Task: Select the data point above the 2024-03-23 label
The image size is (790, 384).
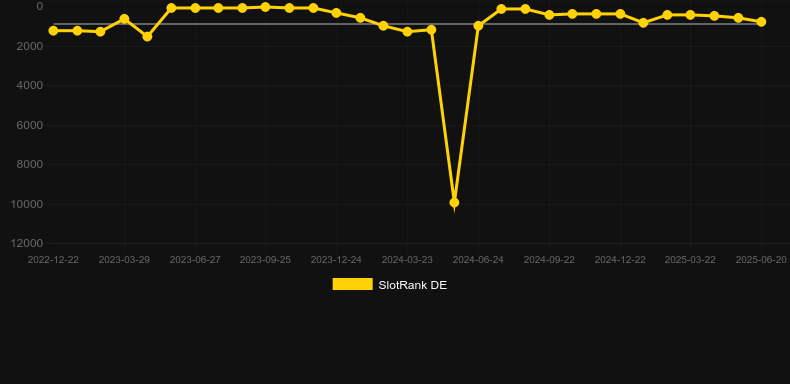Action: [x=408, y=32]
